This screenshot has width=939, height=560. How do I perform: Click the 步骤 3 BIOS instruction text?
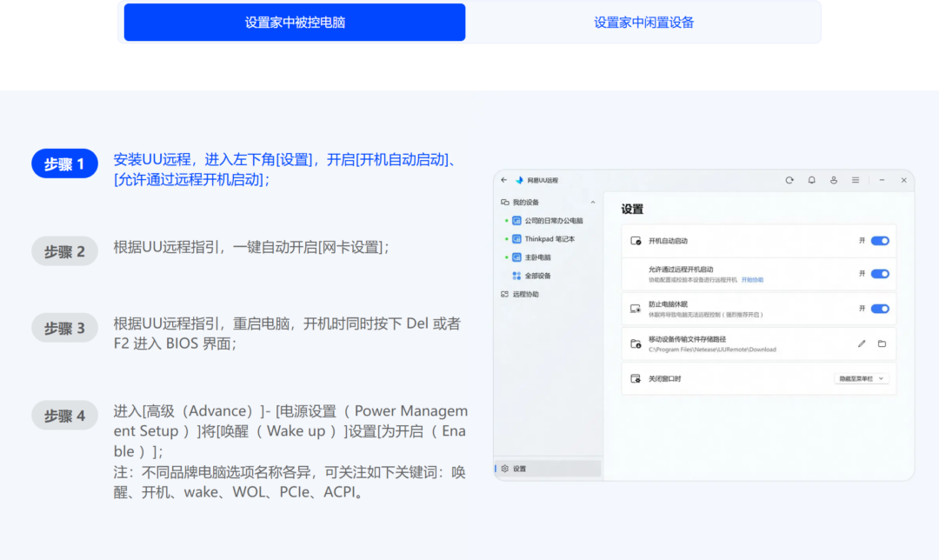288,333
